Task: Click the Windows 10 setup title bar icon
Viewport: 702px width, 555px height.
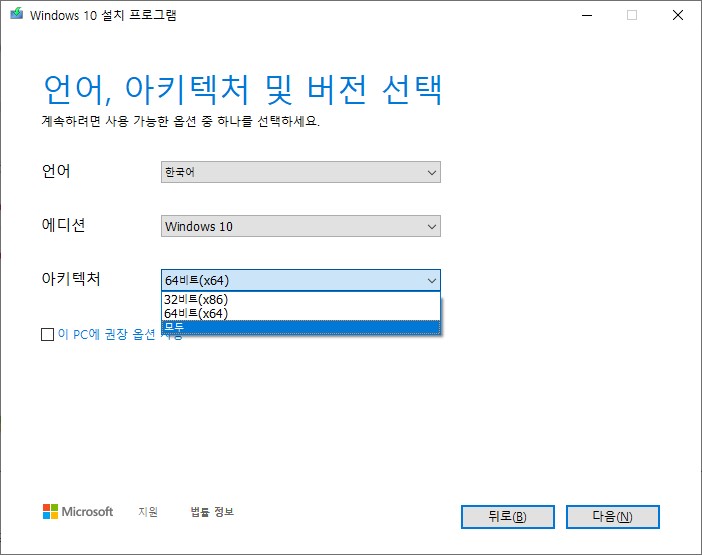Action: [17, 14]
